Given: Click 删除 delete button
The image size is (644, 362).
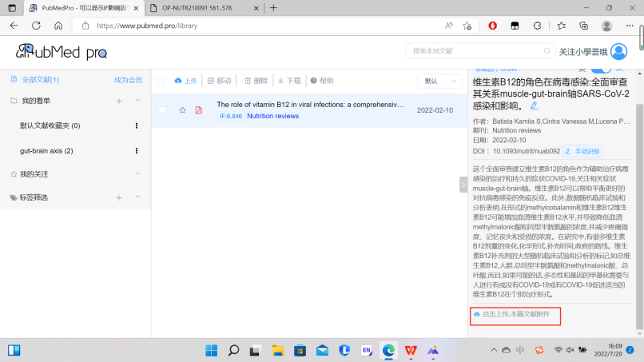Looking at the screenshot, I should point(256,81).
